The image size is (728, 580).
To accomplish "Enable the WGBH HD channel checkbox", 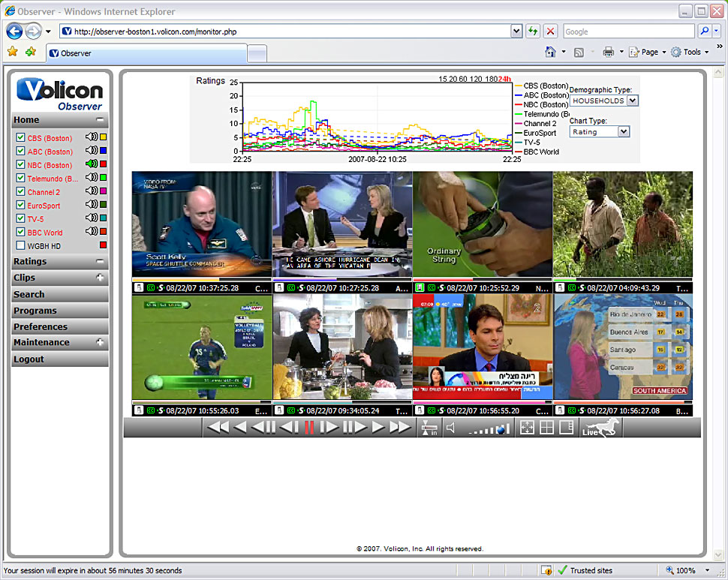I will click(x=20, y=245).
